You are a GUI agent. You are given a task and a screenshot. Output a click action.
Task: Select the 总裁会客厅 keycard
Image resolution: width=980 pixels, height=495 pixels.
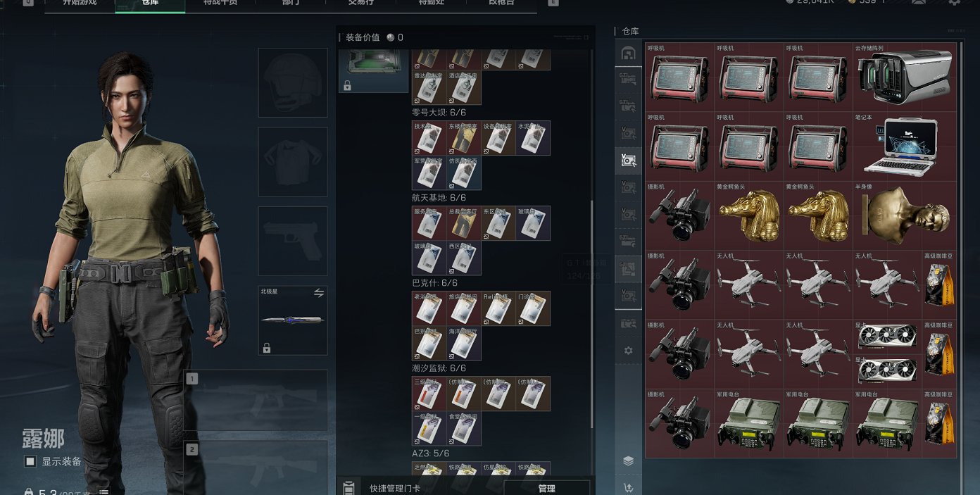point(464,223)
